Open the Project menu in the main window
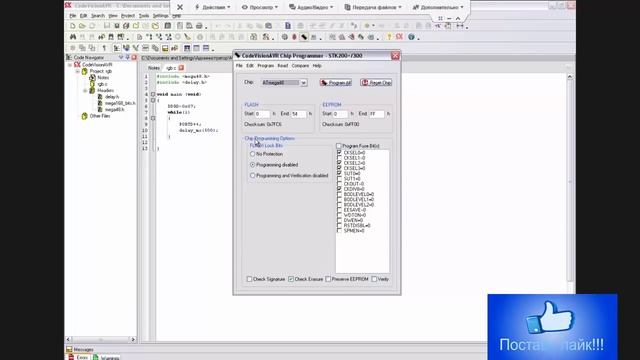The height and width of the screenshot is (360, 640). (x=128, y=16)
